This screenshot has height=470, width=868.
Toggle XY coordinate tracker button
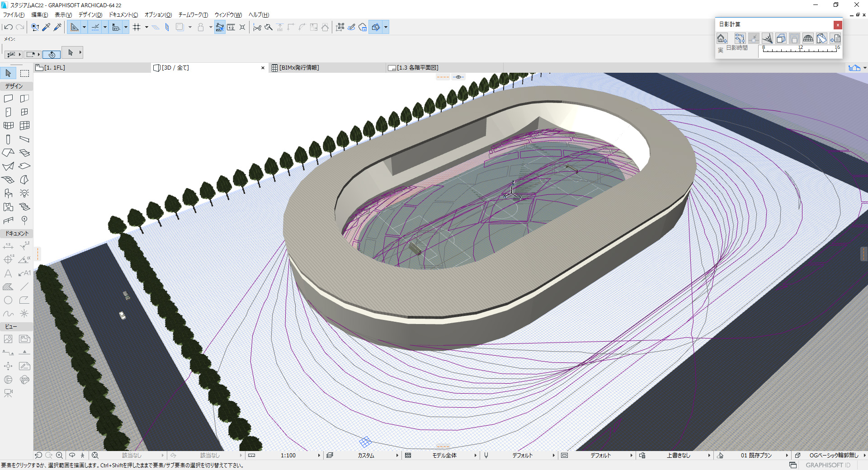(116, 27)
